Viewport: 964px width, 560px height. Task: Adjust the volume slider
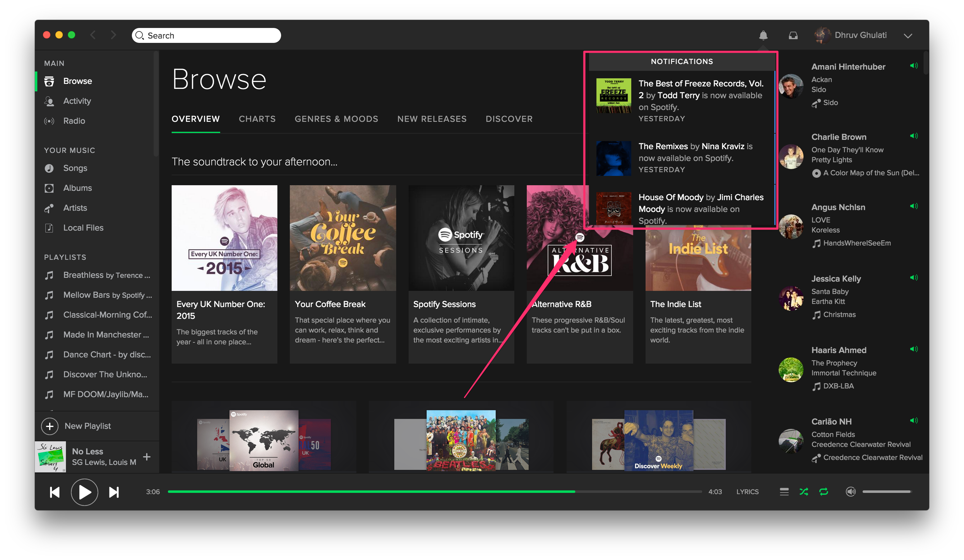[x=887, y=492]
